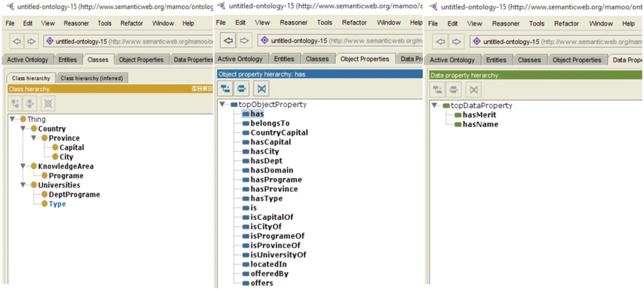Open Window menu in Object Properties window
This screenshot has height=290, width=644.
point(389,22)
